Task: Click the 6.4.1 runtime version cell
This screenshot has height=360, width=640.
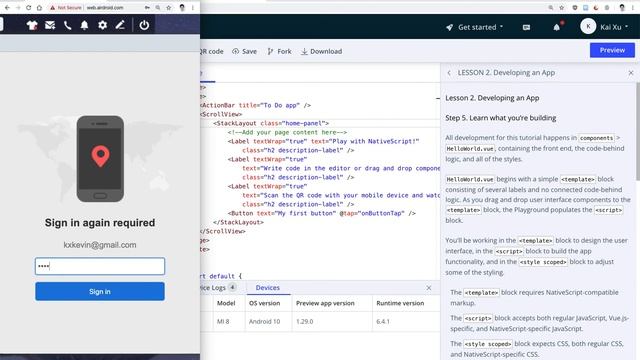Action: coord(383,322)
